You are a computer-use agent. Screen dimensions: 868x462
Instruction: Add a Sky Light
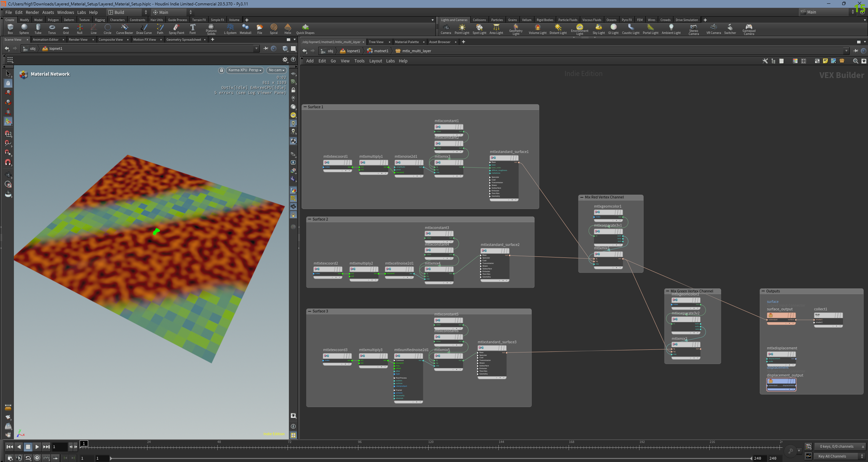tap(598, 29)
